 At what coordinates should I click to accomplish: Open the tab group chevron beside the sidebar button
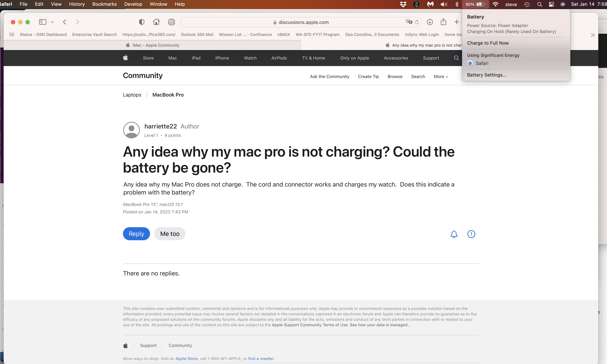coord(52,22)
